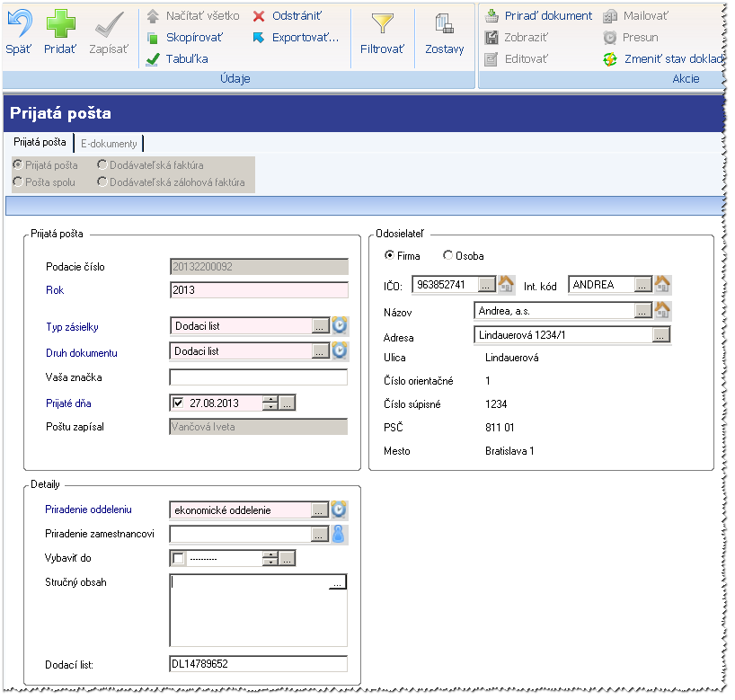Click the green plus Pridať icon
This screenshot has width=735, height=700.
(x=60, y=25)
